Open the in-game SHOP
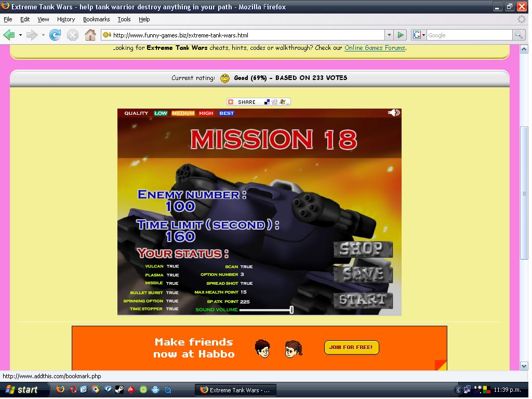 point(363,249)
